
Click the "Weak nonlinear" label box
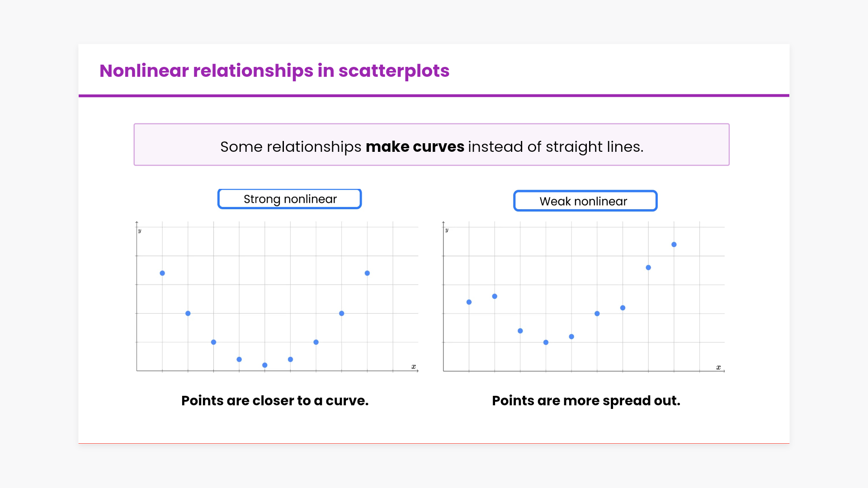click(585, 201)
